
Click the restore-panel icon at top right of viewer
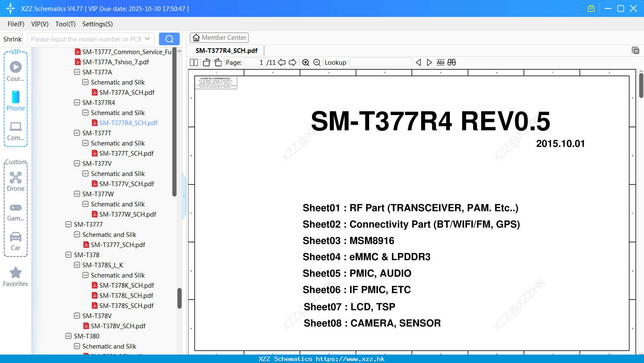636,50
